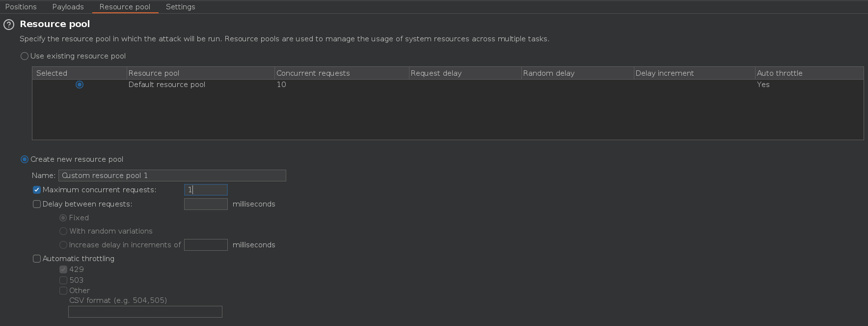Select the Default resource pool row name

167,85
